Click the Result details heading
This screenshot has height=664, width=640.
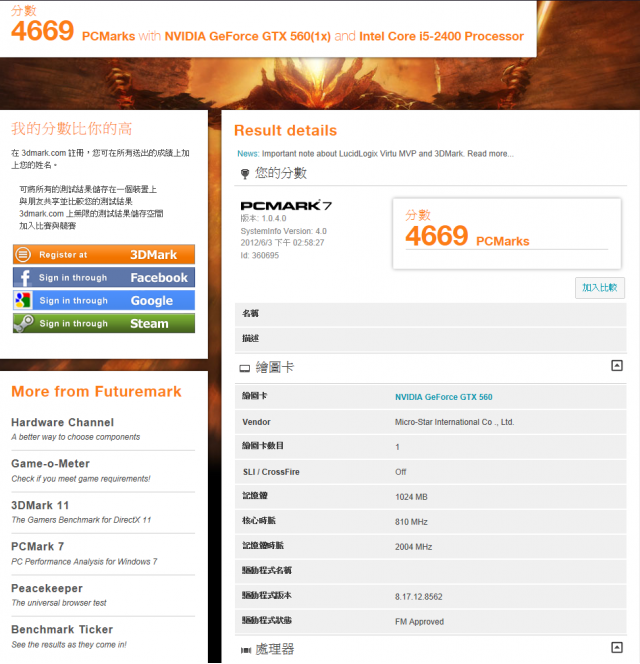coord(285,130)
